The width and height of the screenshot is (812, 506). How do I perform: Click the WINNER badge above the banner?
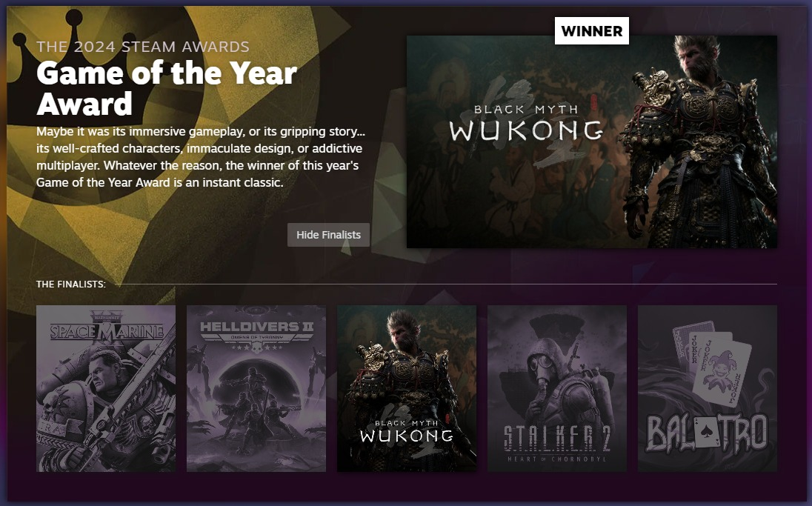pyautogui.click(x=592, y=30)
